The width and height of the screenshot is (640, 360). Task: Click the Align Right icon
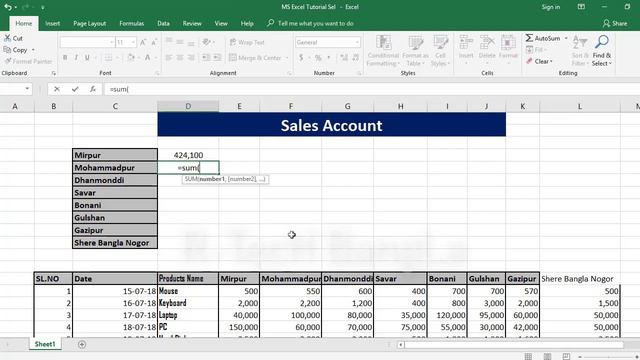point(191,58)
